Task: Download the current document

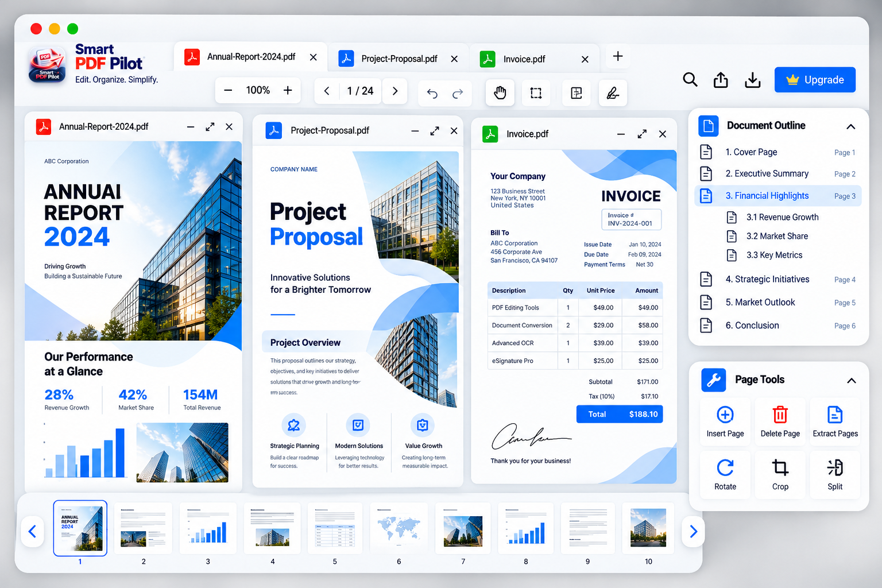Action: click(753, 80)
